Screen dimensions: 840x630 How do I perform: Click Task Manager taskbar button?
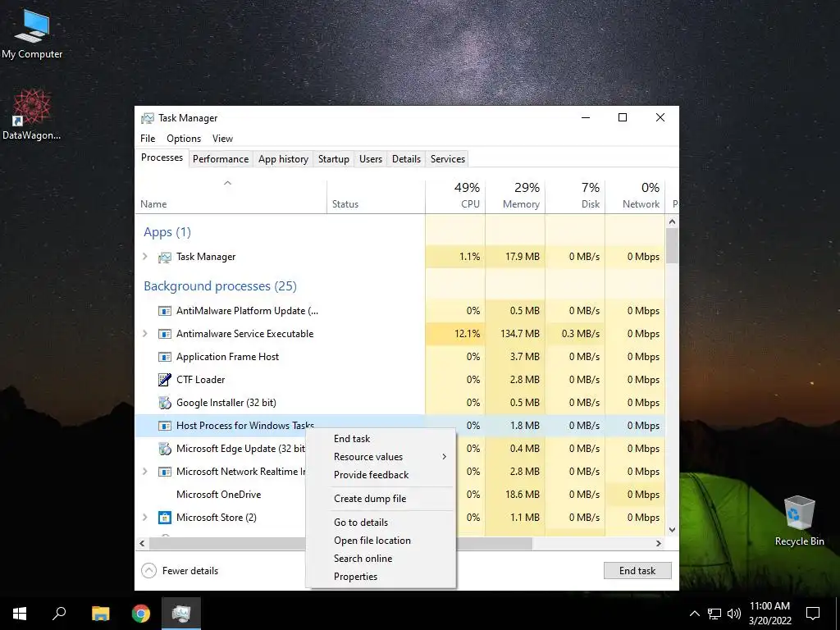(x=181, y=614)
